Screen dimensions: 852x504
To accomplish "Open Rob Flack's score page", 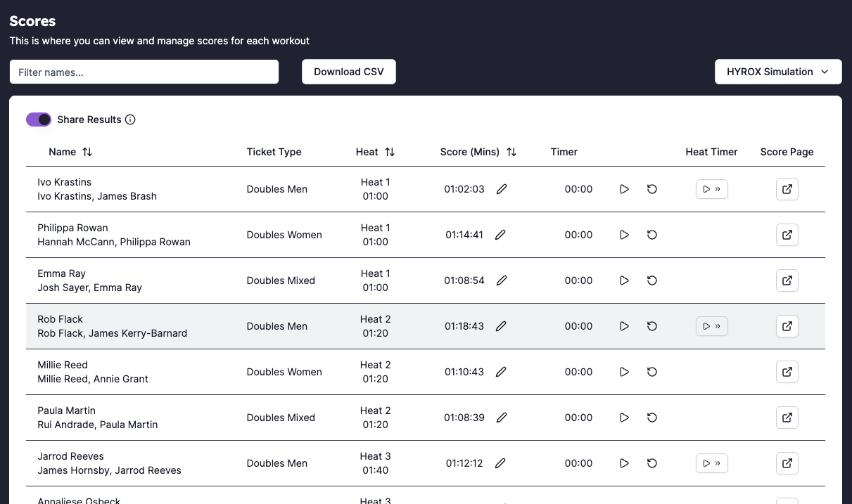I will tap(787, 326).
